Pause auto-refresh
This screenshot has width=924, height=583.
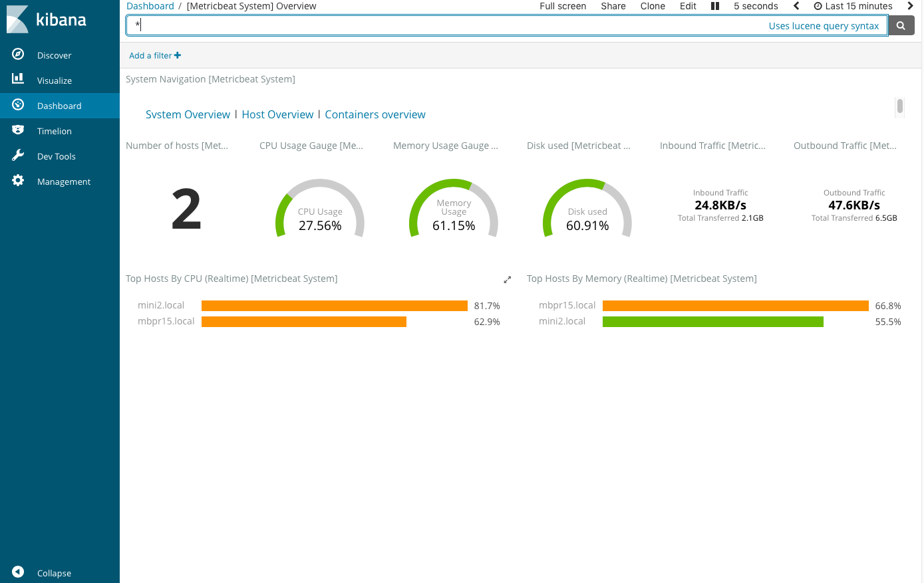click(715, 6)
